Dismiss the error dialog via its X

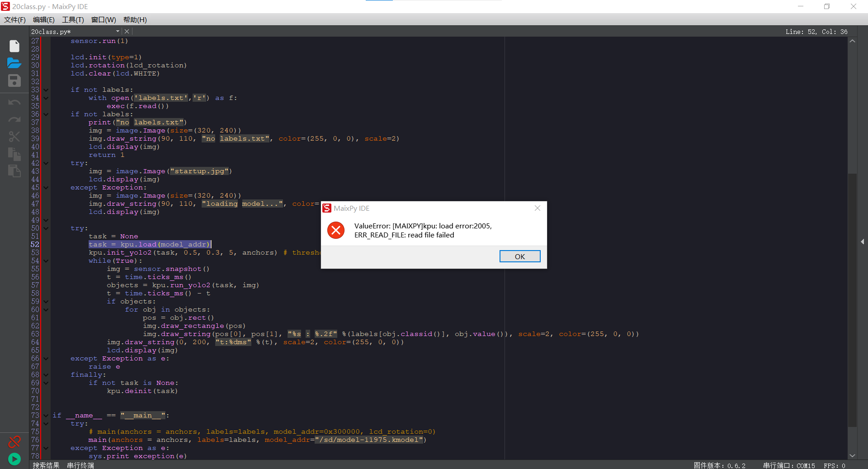pyautogui.click(x=538, y=208)
